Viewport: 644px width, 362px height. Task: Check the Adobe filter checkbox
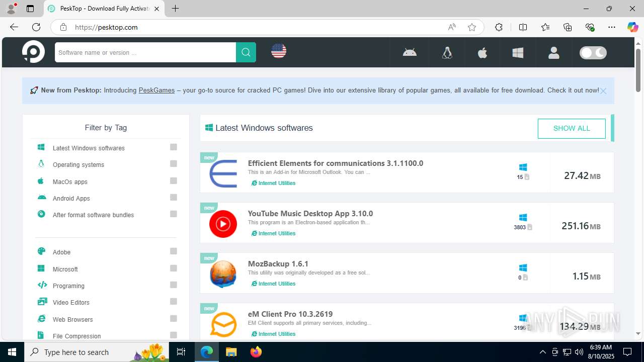pyautogui.click(x=174, y=251)
